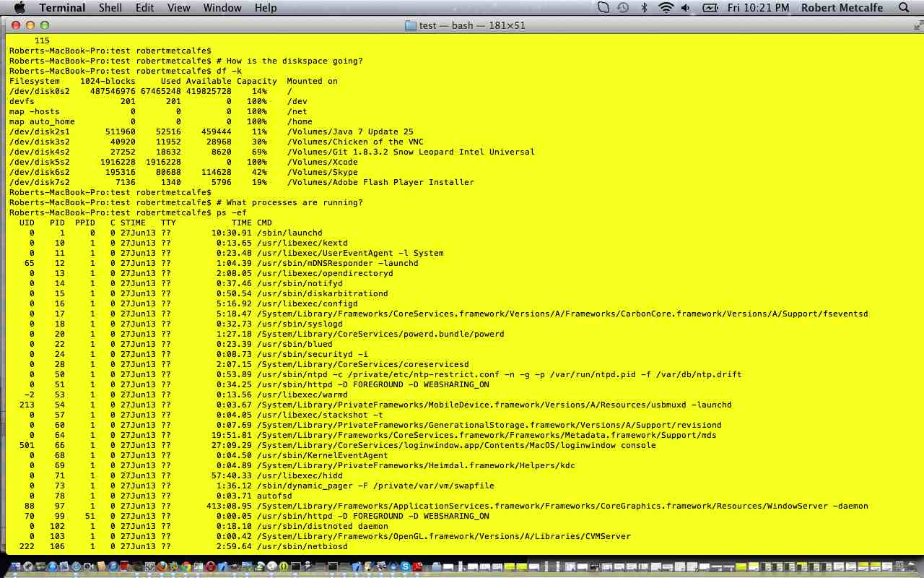
Task: Click '/usr/sbin/mDNSResponder -launchd' process
Action: click(x=337, y=263)
